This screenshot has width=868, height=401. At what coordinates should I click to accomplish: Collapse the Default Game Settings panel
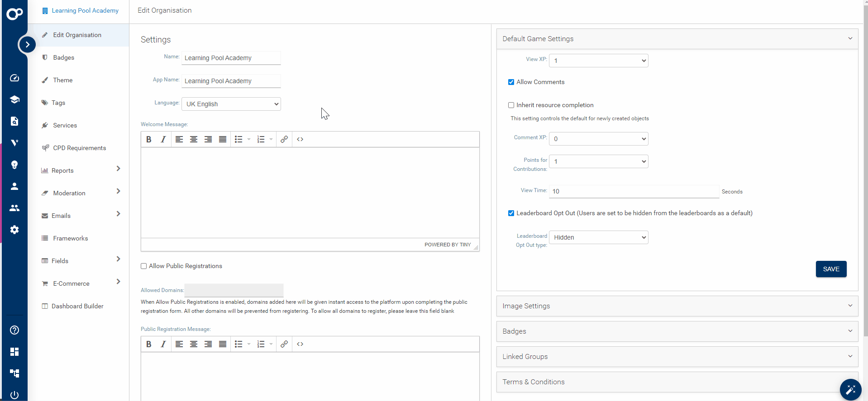pyautogui.click(x=677, y=39)
